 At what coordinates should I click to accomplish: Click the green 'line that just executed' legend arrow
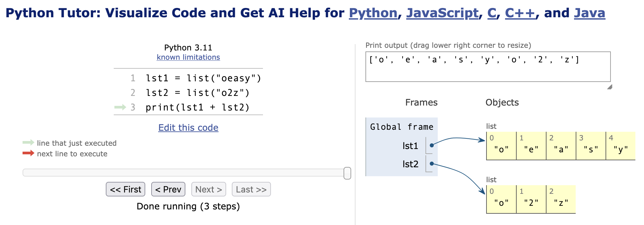pos(28,143)
